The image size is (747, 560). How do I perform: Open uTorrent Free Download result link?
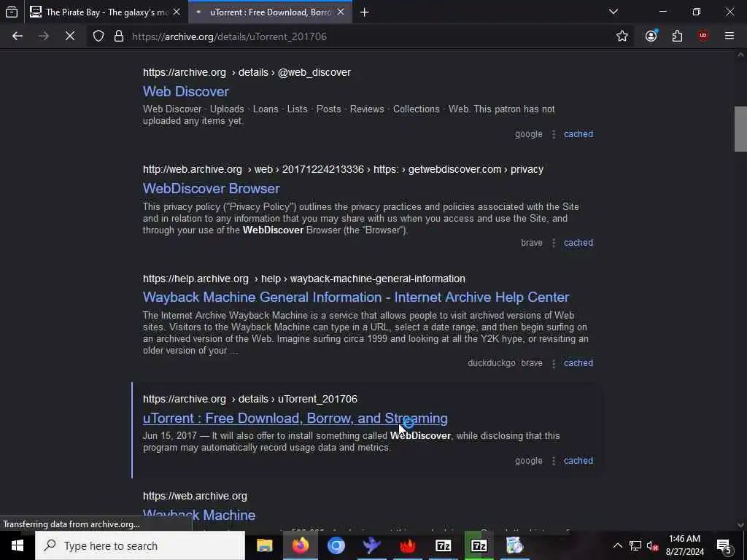tap(295, 418)
